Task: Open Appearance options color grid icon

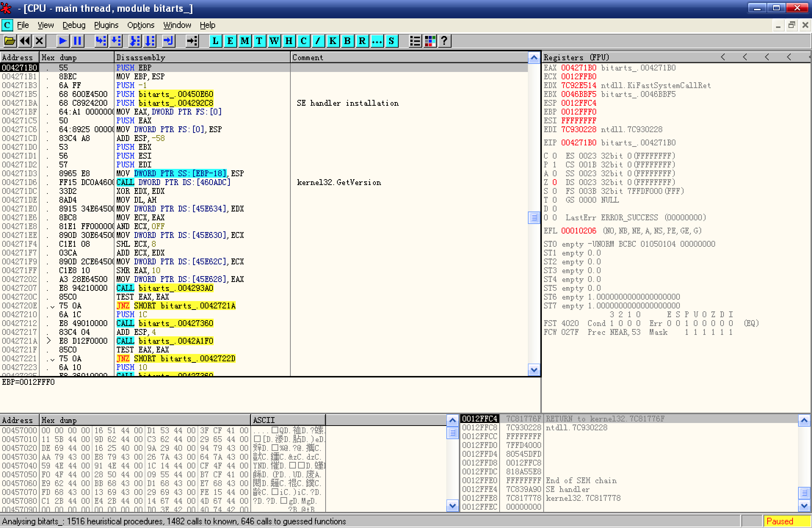Action: tap(430, 41)
